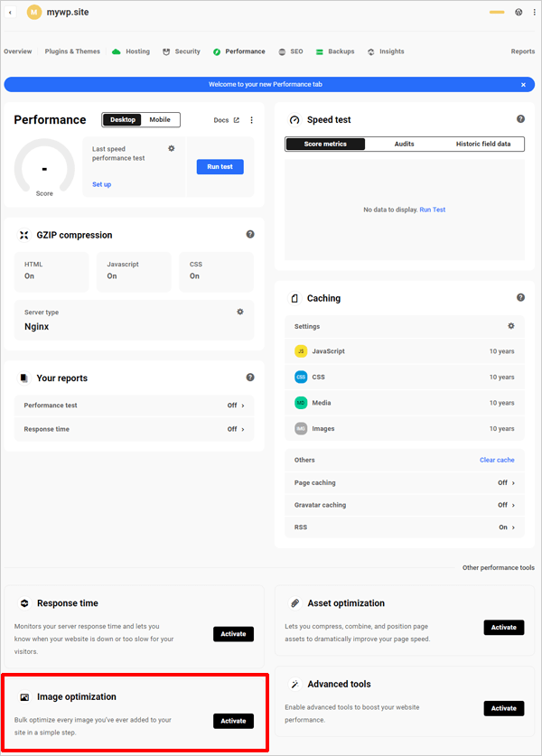Click the help icon on Speed test panel

[x=520, y=118]
